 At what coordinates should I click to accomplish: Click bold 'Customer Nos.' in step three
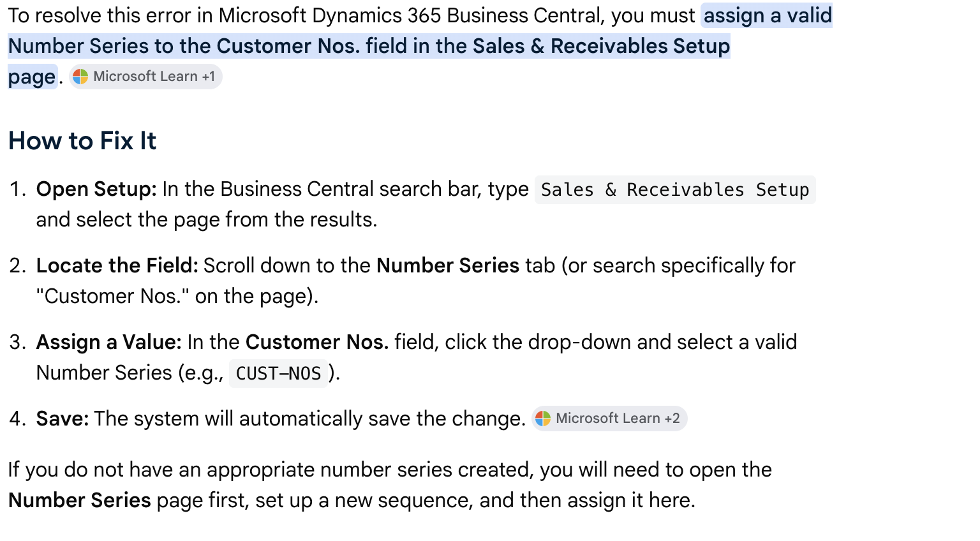pos(317,343)
